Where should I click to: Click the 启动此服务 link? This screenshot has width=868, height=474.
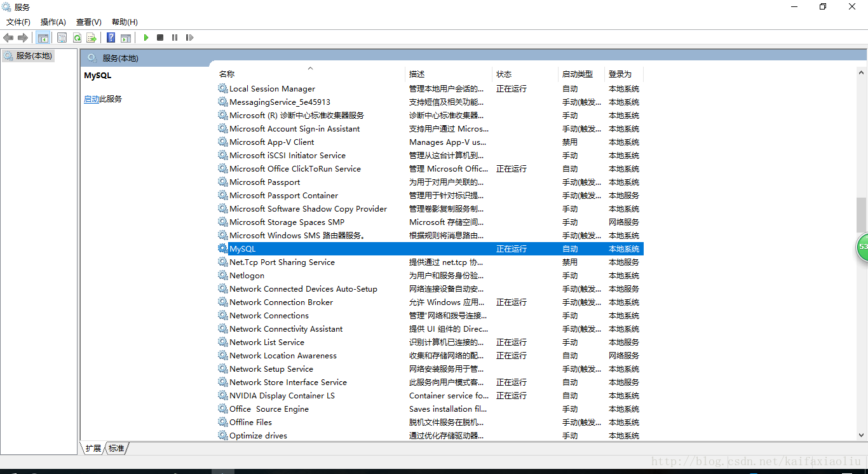[102, 98]
